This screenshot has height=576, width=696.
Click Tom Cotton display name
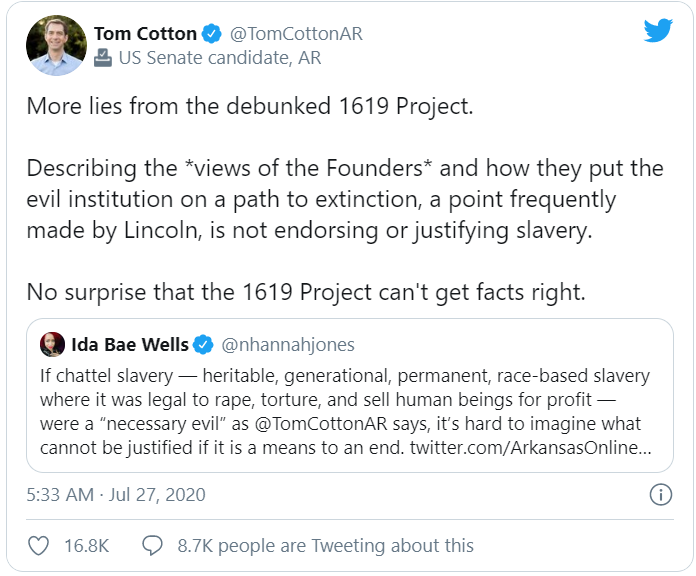point(145,34)
